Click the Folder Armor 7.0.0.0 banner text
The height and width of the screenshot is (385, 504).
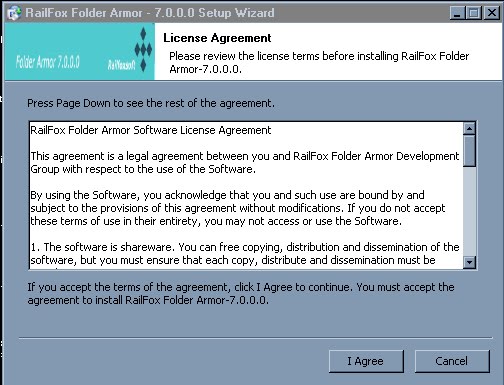click(48, 62)
